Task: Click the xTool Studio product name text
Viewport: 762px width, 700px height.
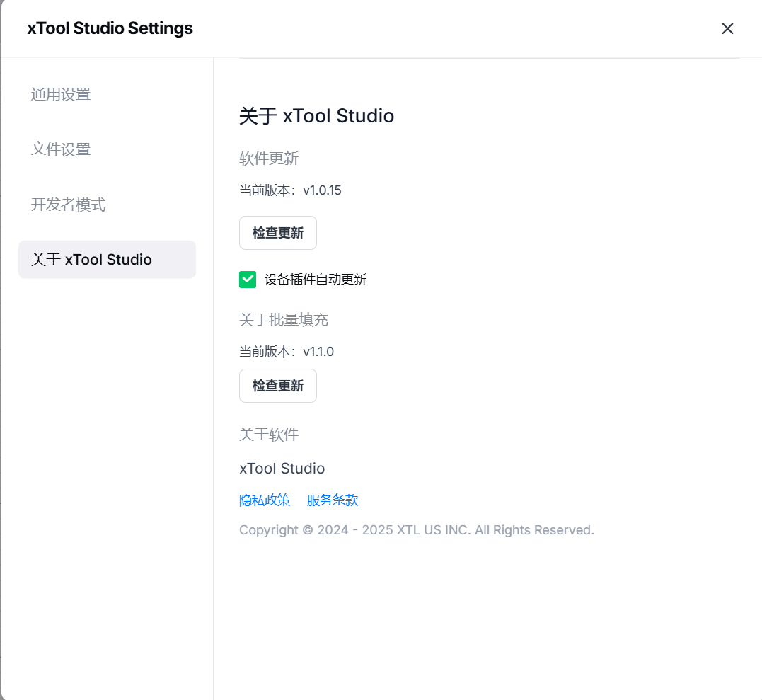Action: (x=282, y=469)
